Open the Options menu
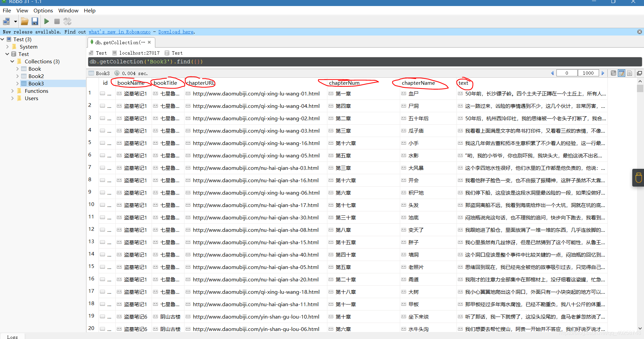Screen dimensions: 644x339 pos(43,10)
